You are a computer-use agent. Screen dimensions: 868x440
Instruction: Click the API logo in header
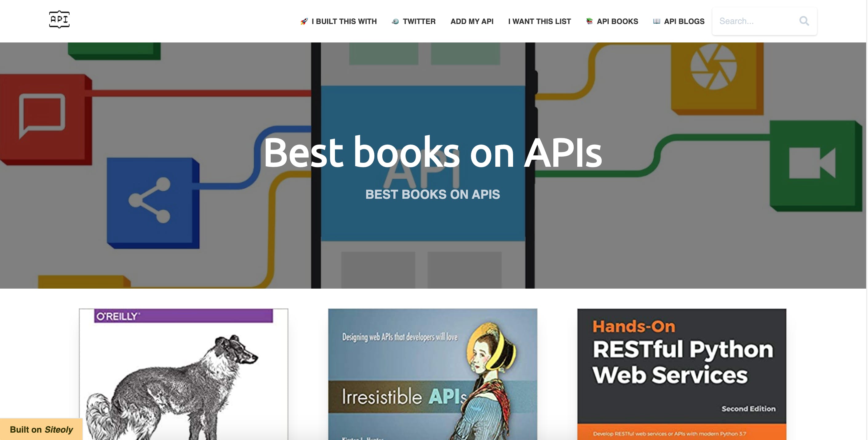[x=59, y=20]
